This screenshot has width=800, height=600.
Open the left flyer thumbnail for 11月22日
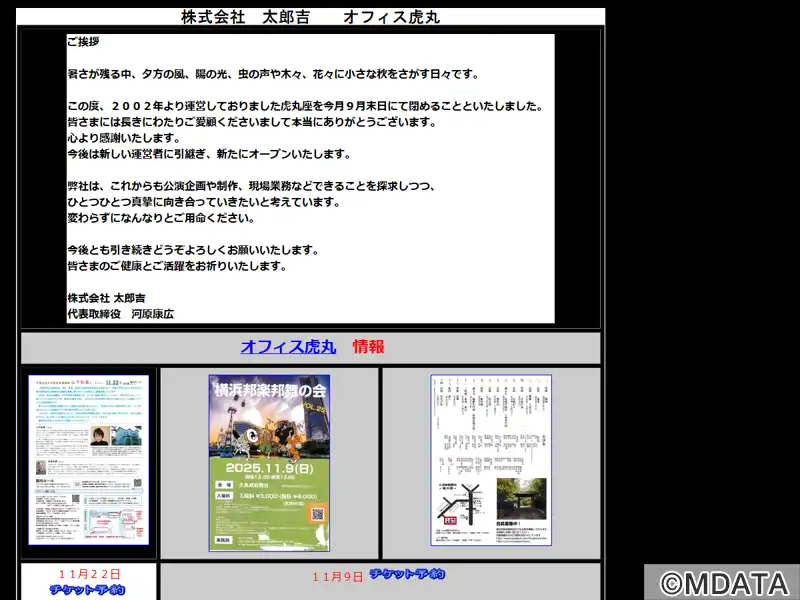click(88, 460)
